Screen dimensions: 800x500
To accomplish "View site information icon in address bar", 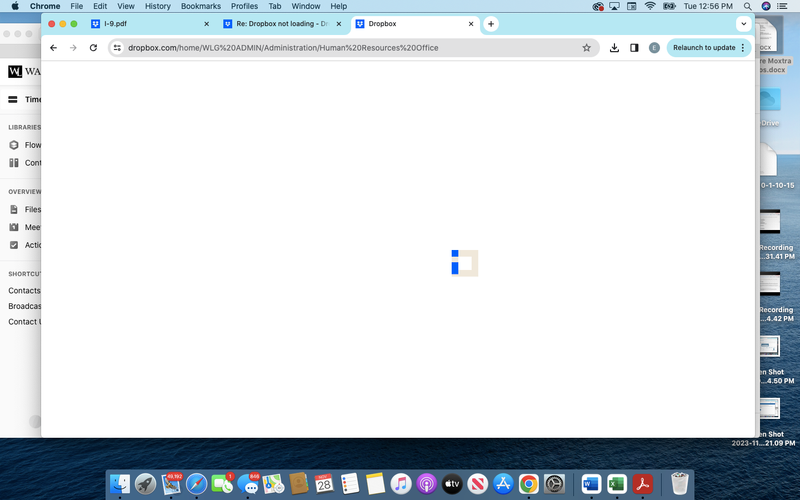I will click(x=117, y=47).
